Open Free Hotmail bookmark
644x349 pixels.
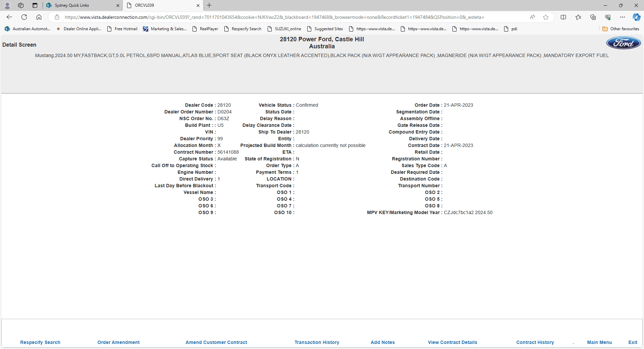point(122,29)
